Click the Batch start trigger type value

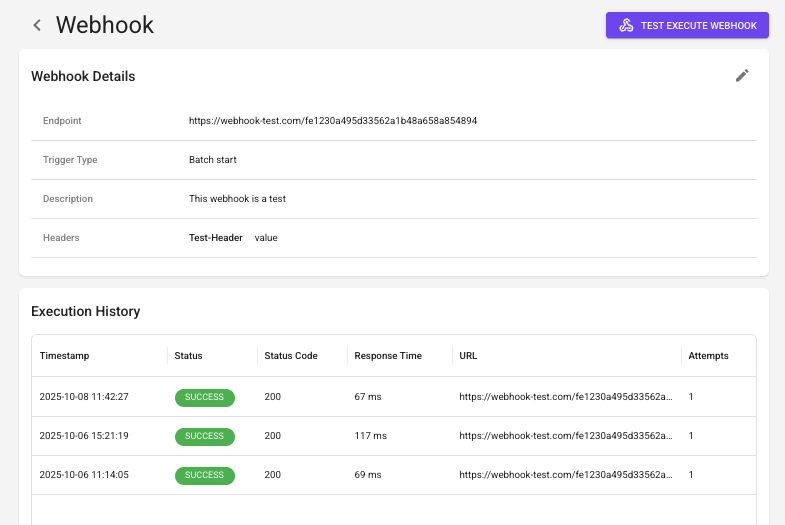tap(212, 160)
